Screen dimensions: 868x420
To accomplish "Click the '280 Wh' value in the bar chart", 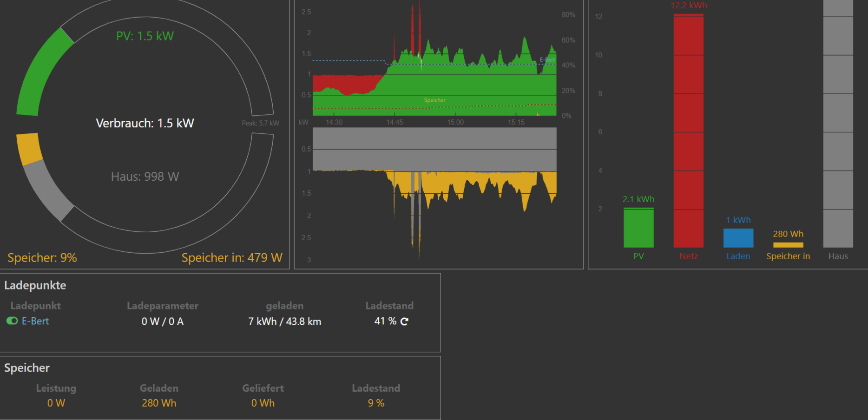I will coord(788,234).
